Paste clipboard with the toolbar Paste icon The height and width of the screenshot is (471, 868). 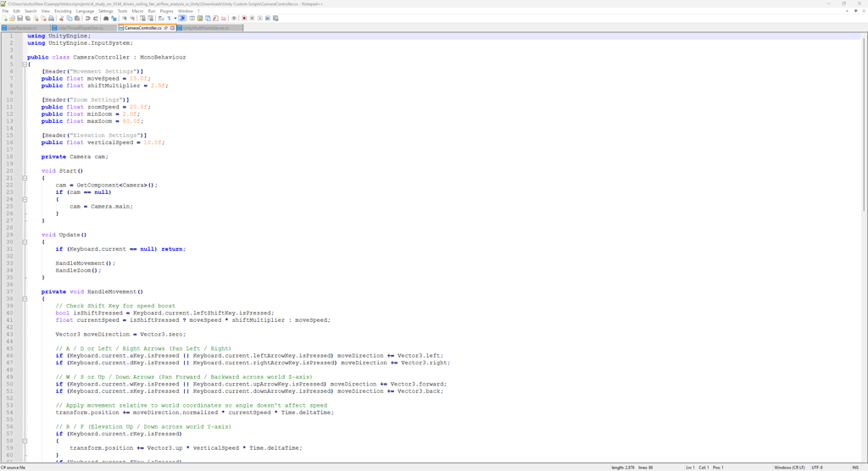(x=77, y=19)
